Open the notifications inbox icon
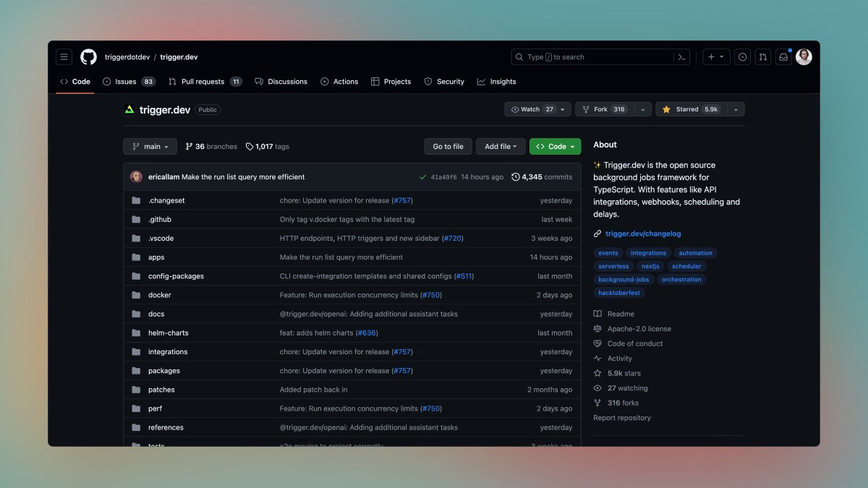Screen dimensions: 868x488 783,57
